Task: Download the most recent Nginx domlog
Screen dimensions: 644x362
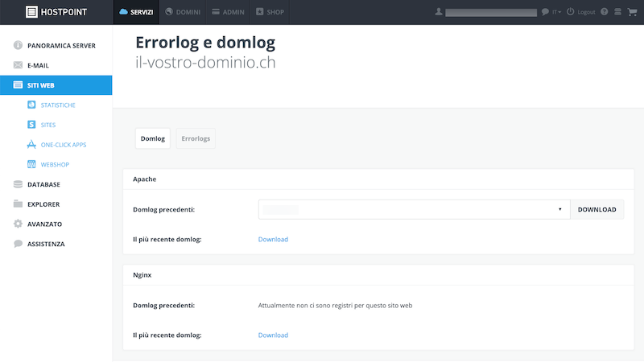Action: [x=273, y=335]
